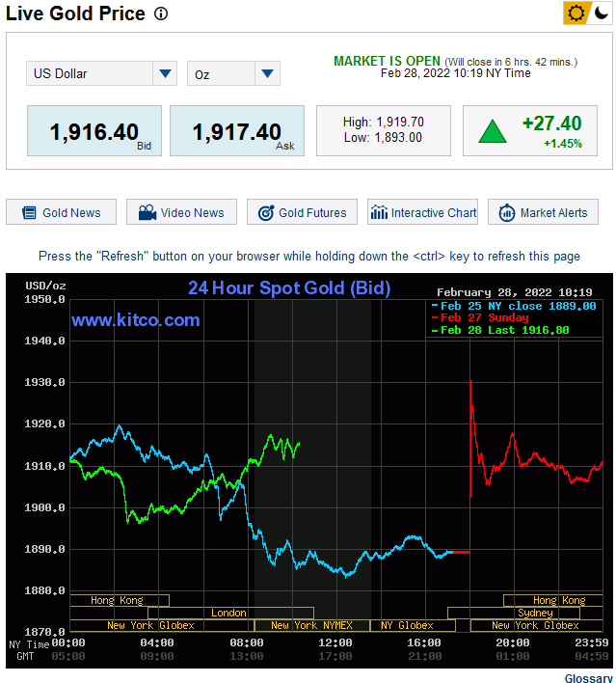Click the Feb 28 Last 1916.80 legend
The image size is (616, 683).
[500, 330]
